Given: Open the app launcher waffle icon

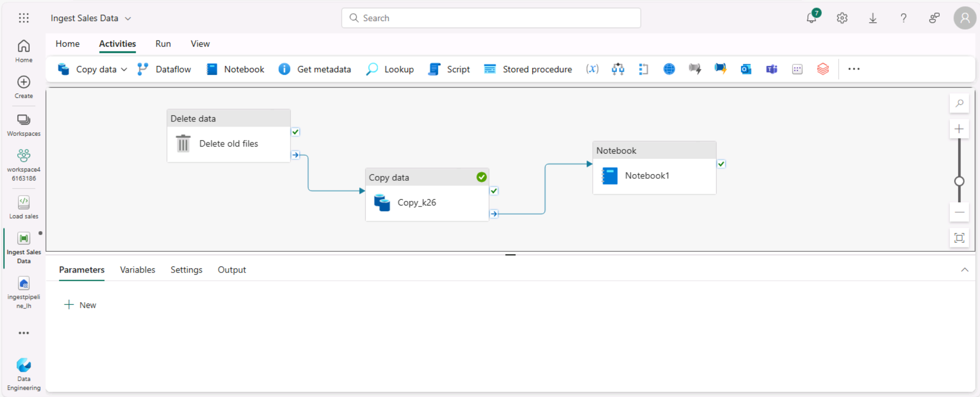Looking at the screenshot, I should (24, 18).
